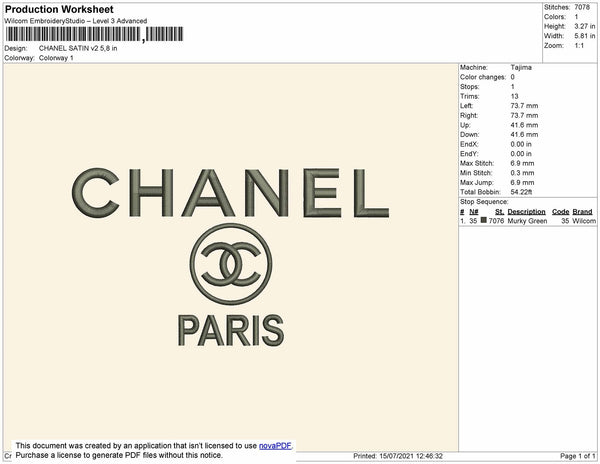Click the stitch count 7076 in stop sequence

496,221
